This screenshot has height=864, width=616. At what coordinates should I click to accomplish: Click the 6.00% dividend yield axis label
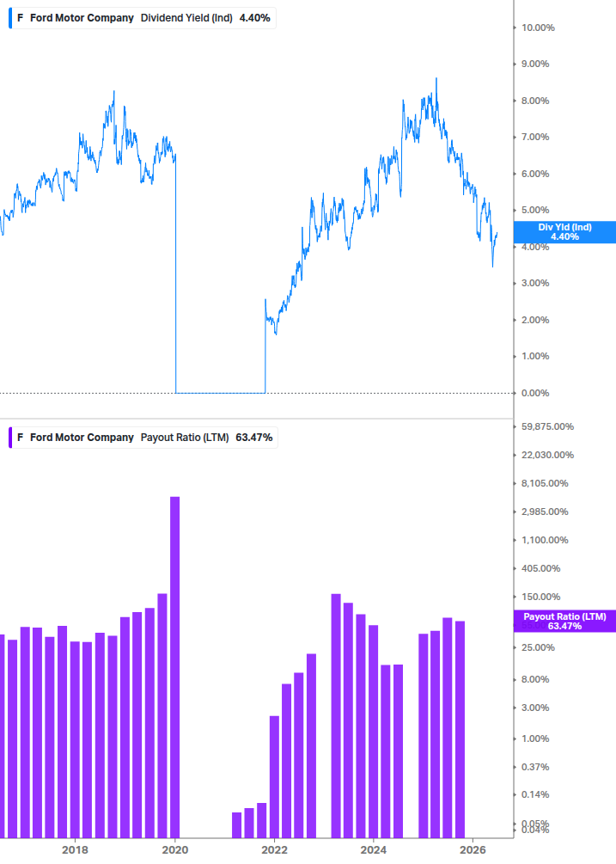(535, 174)
